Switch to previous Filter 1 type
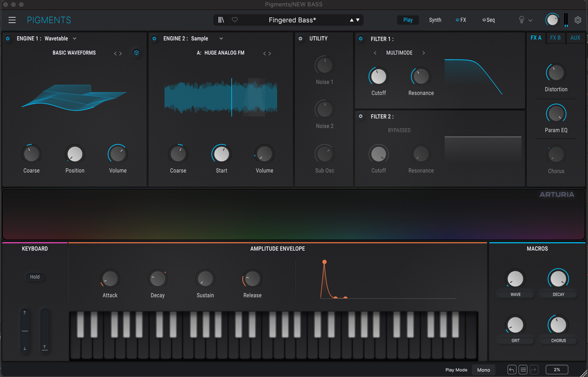Screen dimensions: 588x377 click(375, 53)
